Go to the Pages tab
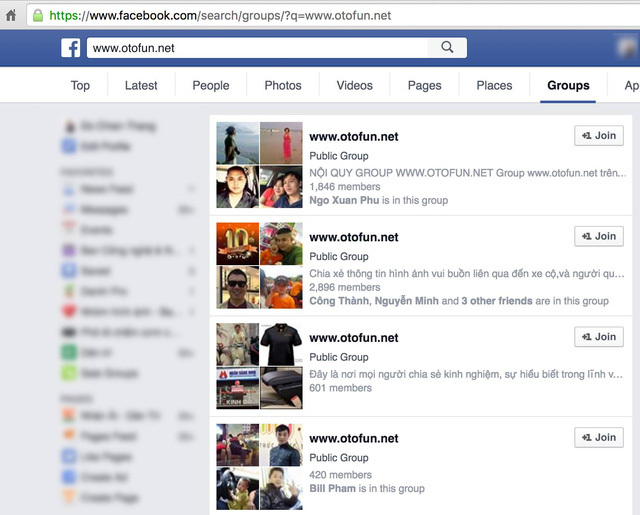The height and width of the screenshot is (515, 640). click(424, 86)
